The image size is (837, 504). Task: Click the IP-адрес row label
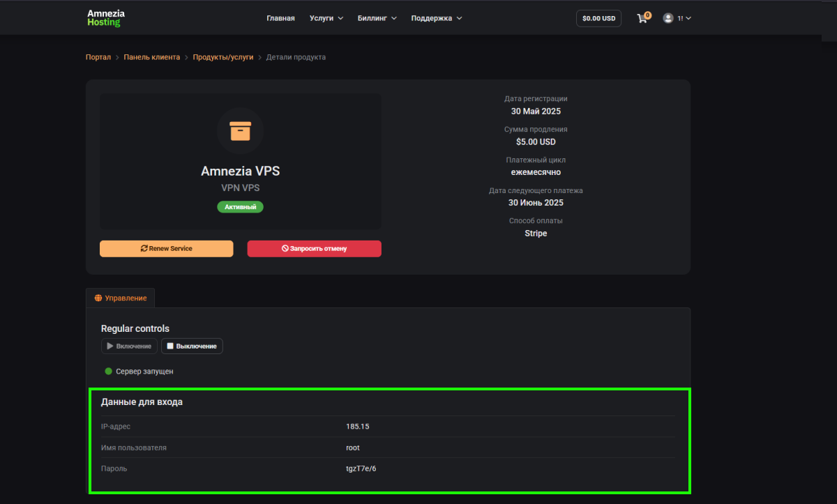click(116, 427)
